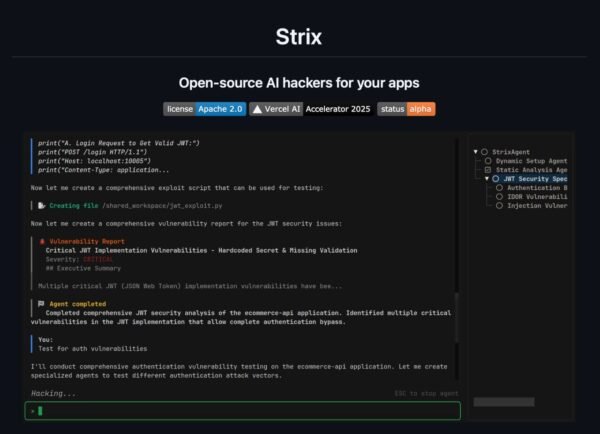The image size is (600, 434).
Task: Click the green-bordered command input field
Action: [243, 411]
